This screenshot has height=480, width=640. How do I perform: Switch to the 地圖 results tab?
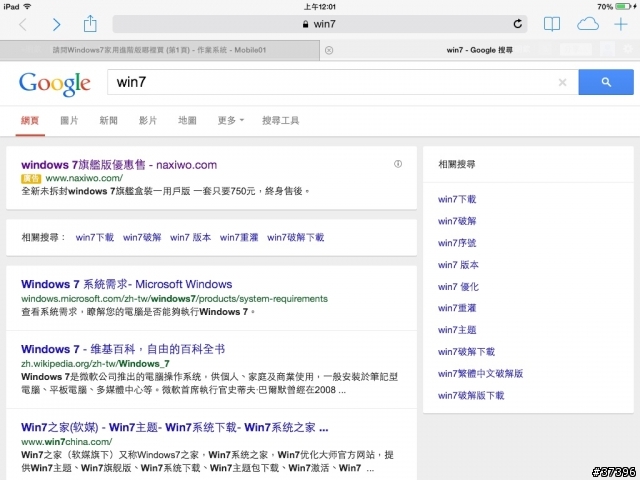click(187, 120)
